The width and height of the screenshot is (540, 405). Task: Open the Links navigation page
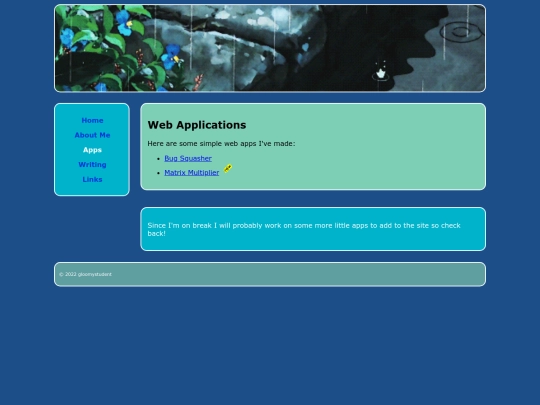point(92,179)
